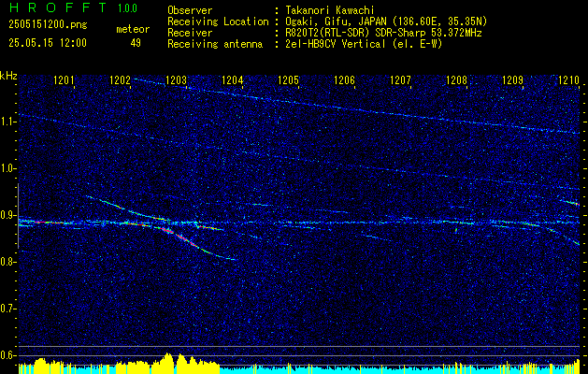Click the 0.9 kHz axis label

coord(8,215)
